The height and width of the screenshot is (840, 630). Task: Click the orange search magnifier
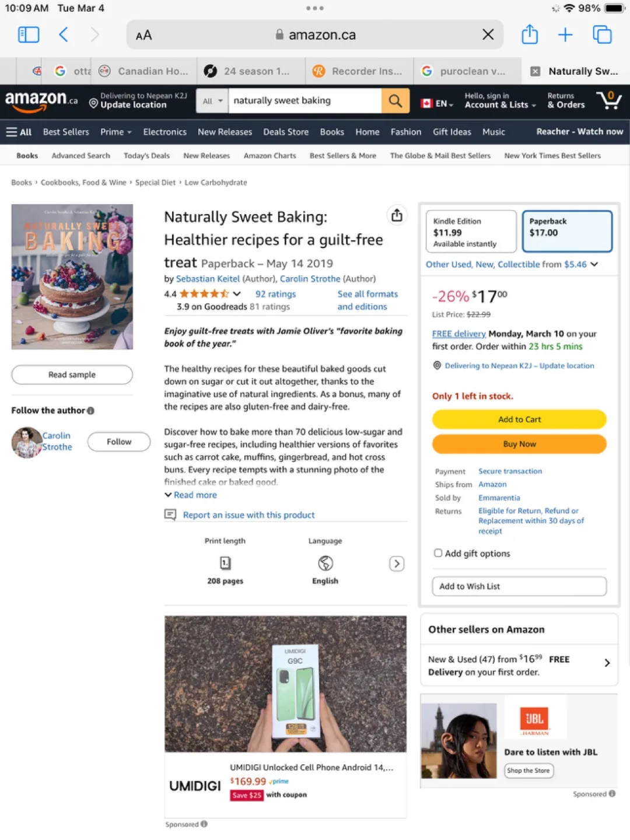395,100
